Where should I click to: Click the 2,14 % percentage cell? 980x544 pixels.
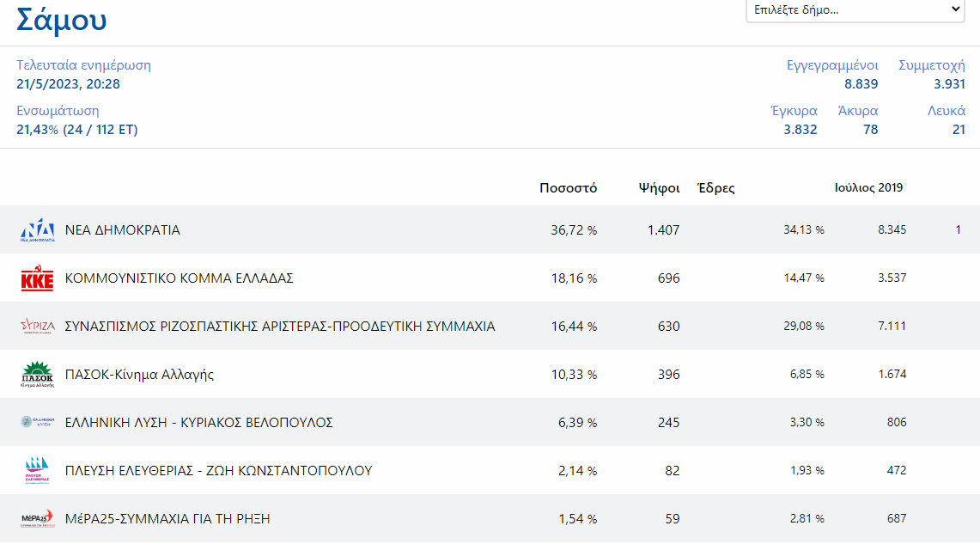click(x=577, y=471)
